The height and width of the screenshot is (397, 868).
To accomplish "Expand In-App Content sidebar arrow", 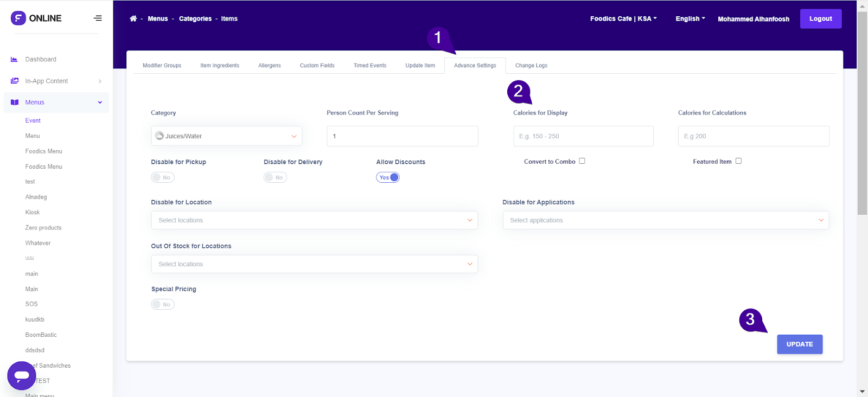I will (100, 81).
